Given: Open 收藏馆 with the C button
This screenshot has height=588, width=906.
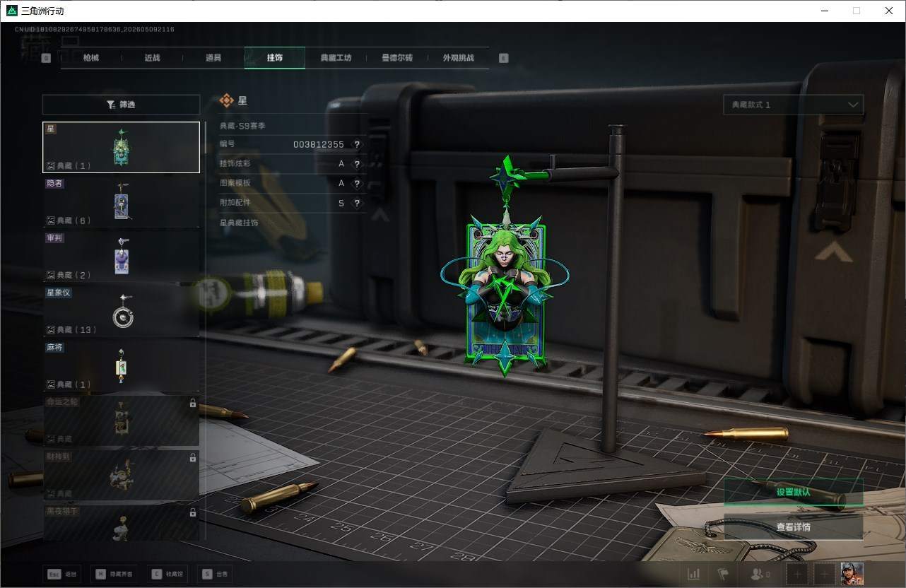Looking at the screenshot, I should pos(167,575).
